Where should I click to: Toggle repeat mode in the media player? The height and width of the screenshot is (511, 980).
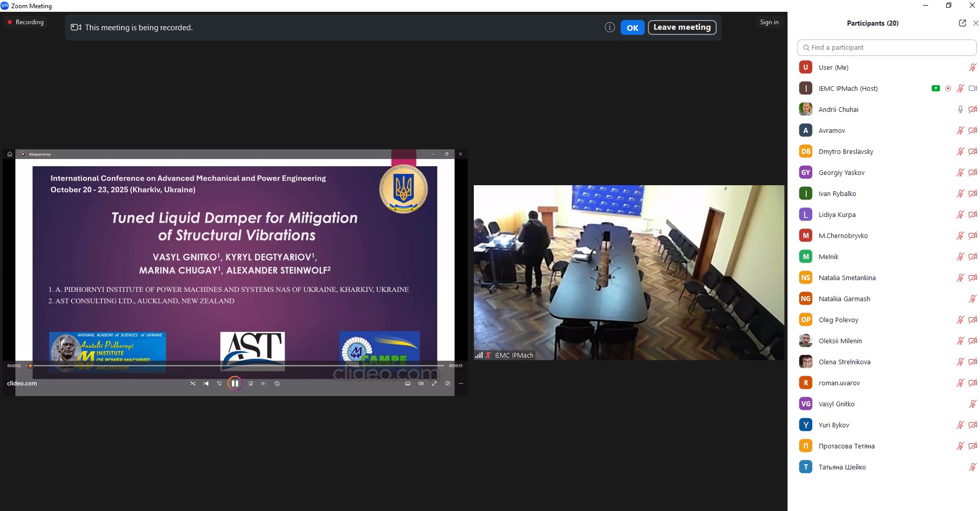tap(277, 383)
